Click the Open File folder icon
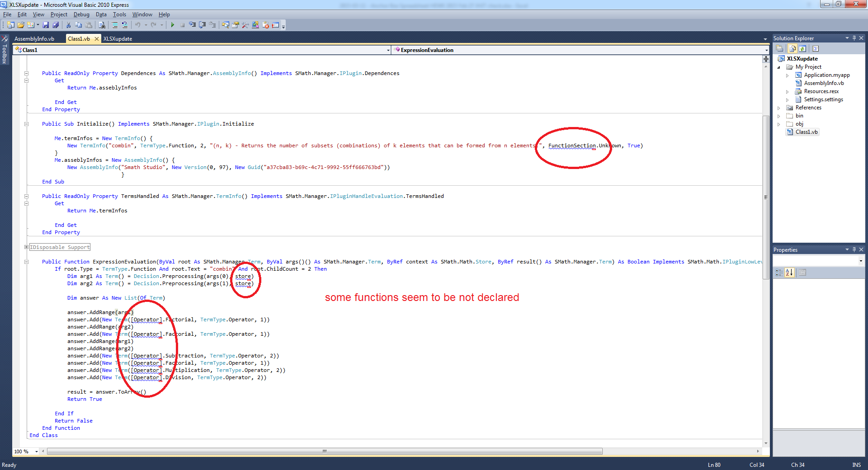The height and width of the screenshot is (470, 868). (21, 25)
